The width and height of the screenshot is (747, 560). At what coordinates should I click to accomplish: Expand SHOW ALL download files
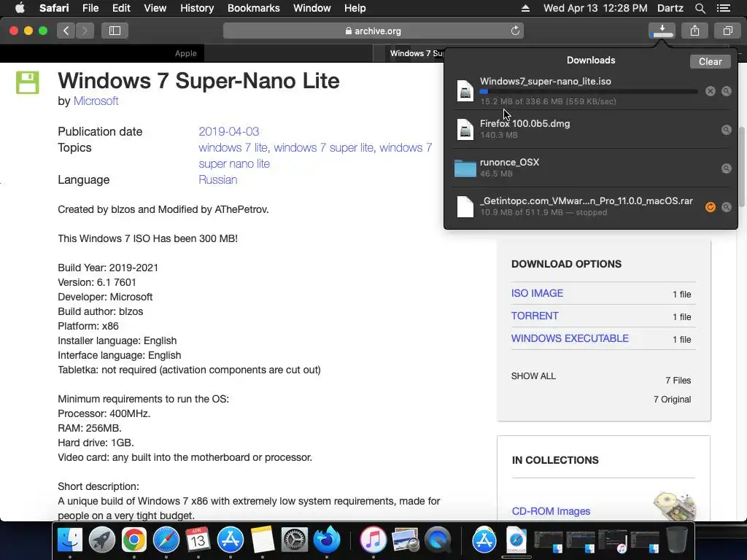pos(533,376)
